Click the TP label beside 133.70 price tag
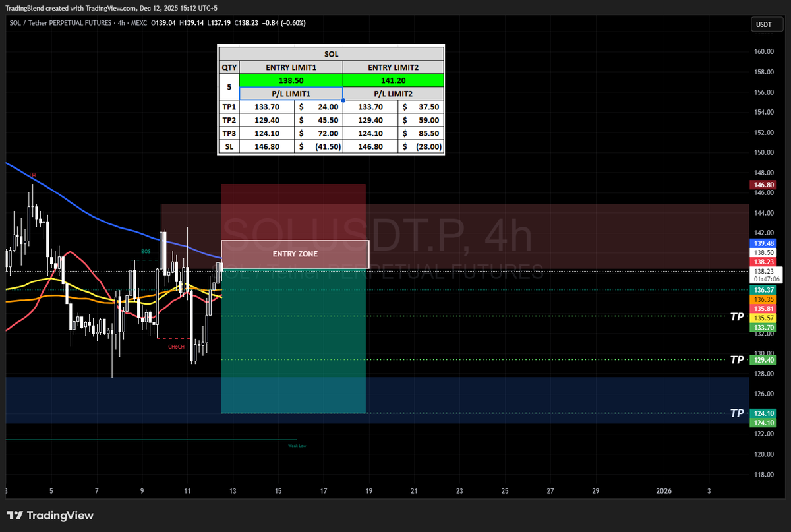Image resolution: width=791 pixels, height=532 pixels. [x=737, y=317]
